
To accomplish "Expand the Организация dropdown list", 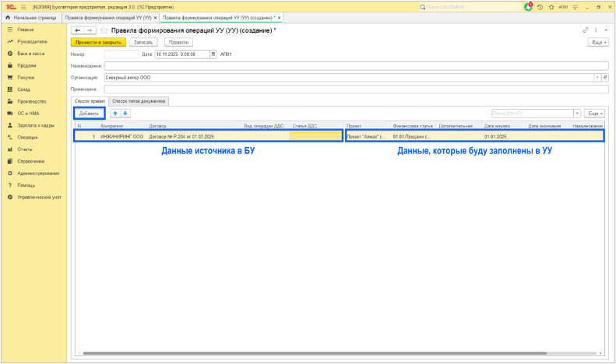I will tap(597, 78).
